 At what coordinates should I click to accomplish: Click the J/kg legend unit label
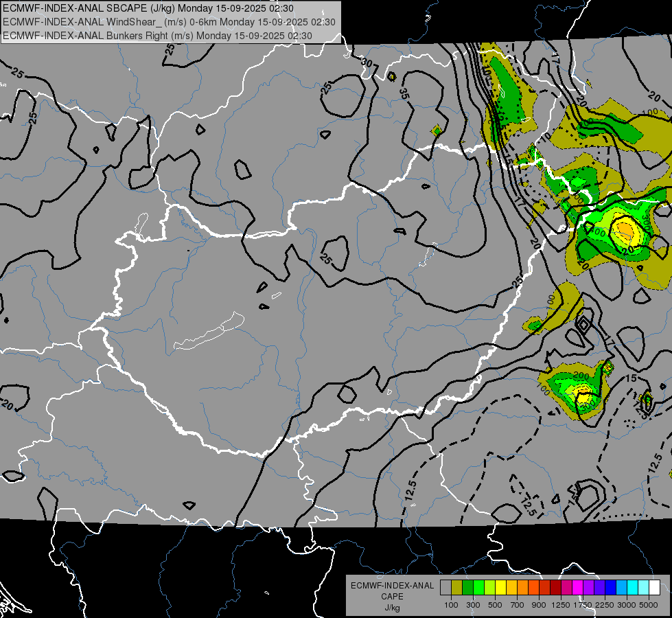(392, 608)
